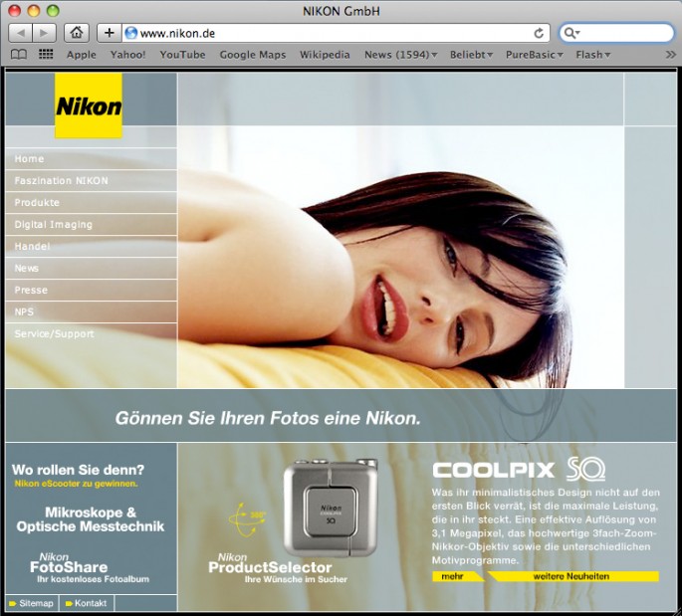The height and width of the screenshot is (616, 682).
Task: Click the yellow minimize window button
Action: 34,10
